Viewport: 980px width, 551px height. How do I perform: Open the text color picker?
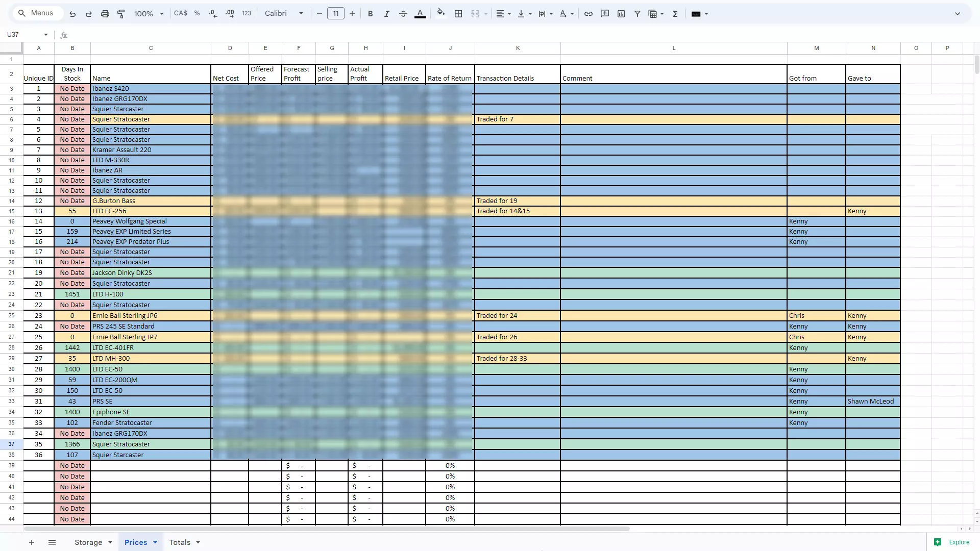click(x=420, y=14)
